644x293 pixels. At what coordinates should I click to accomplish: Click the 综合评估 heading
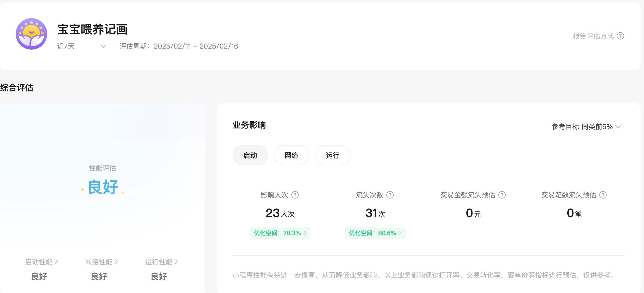[x=16, y=88]
